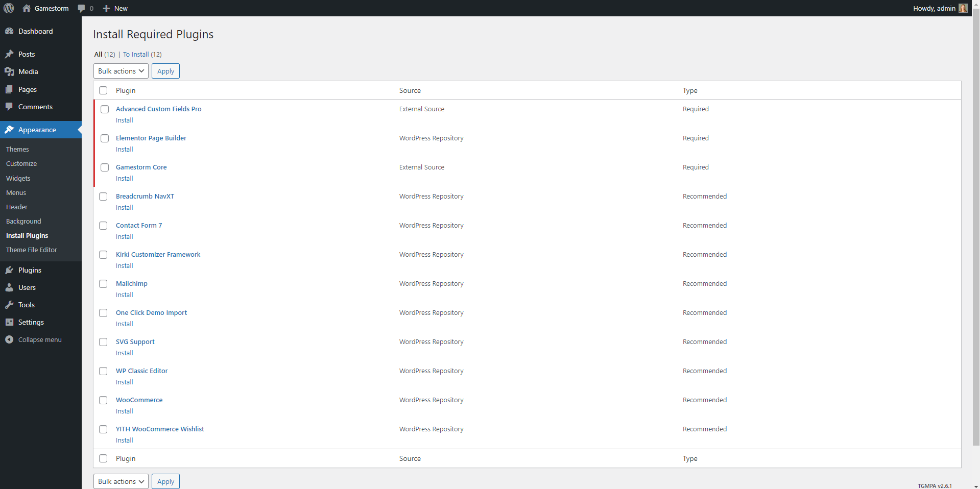The height and width of the screenshot is (489, 980).
Task: Click the Dashboard gauge icon
Action: [x=9, y=31]
